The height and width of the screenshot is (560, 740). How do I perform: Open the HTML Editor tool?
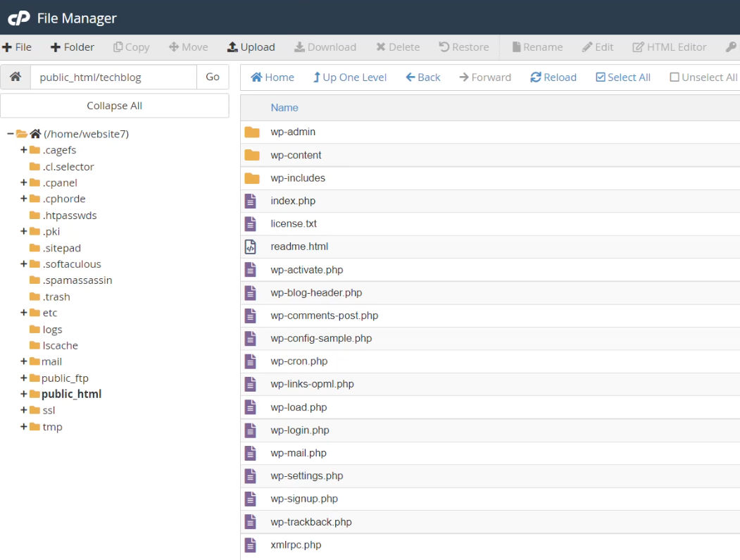coord(669,47)
